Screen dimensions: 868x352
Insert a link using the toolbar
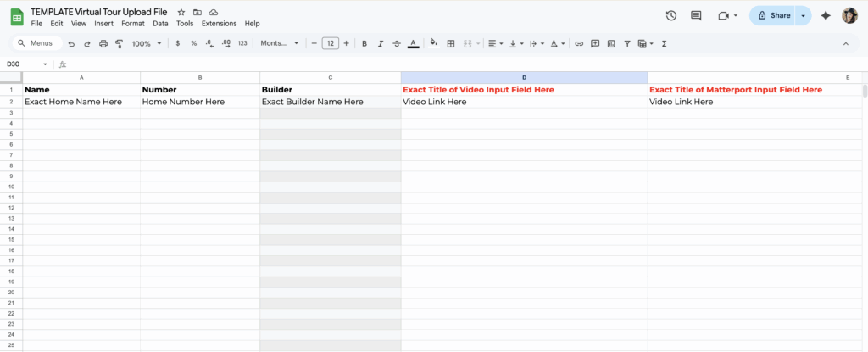click(x=579, y=43)
